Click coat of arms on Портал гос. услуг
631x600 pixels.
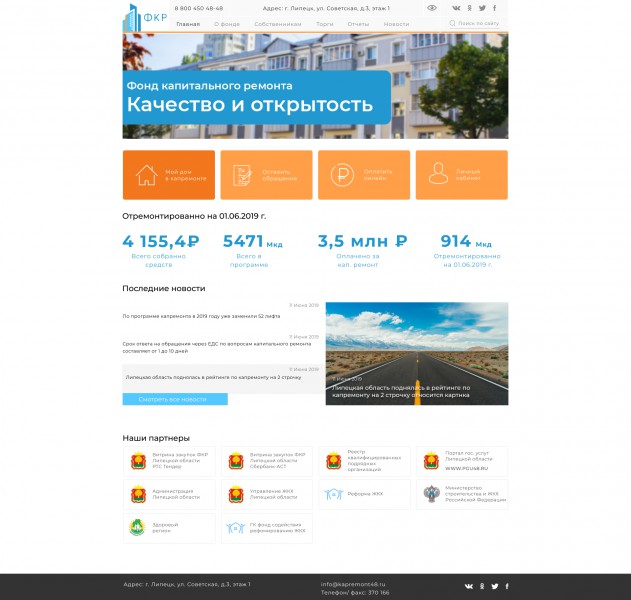pos(431,461)
